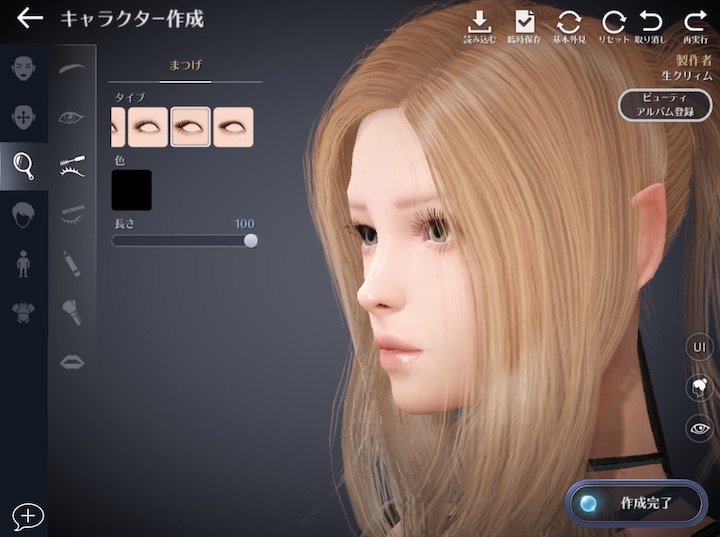
Task: Open the lips editing icon
Action: coord(71,362)
